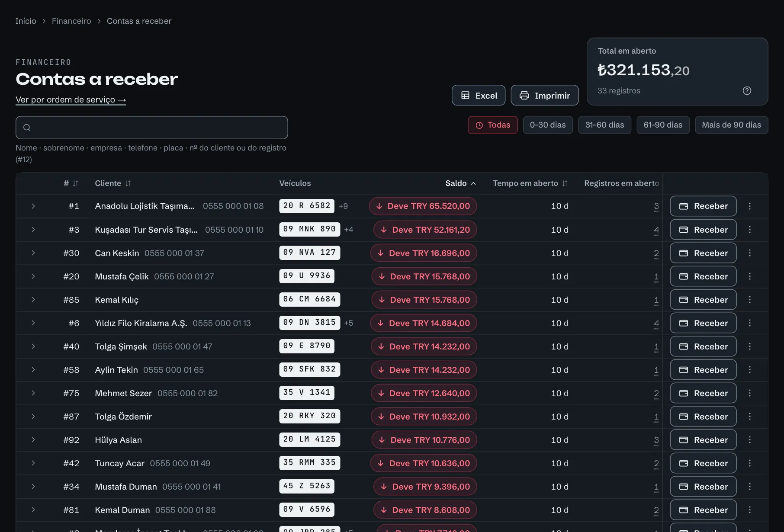Image resolution: width=784 pixels, height=532 pixels.
Task: Click Receber for Anadolu Lojistik row
Action: [703, 206]
